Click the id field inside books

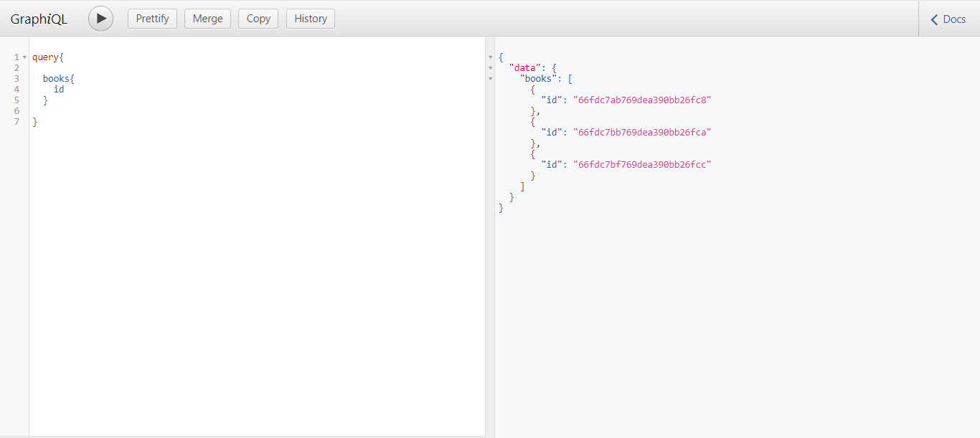click(58, 89)
